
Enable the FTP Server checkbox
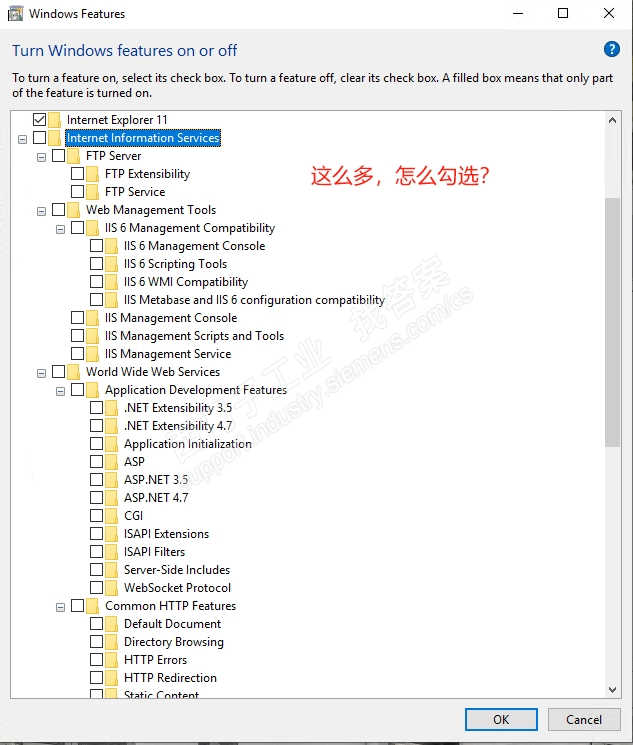[58, 155]
